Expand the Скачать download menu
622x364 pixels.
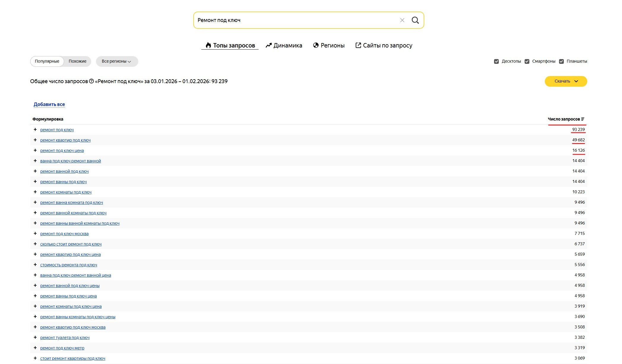pyautogui.click(x=566, y=81)
